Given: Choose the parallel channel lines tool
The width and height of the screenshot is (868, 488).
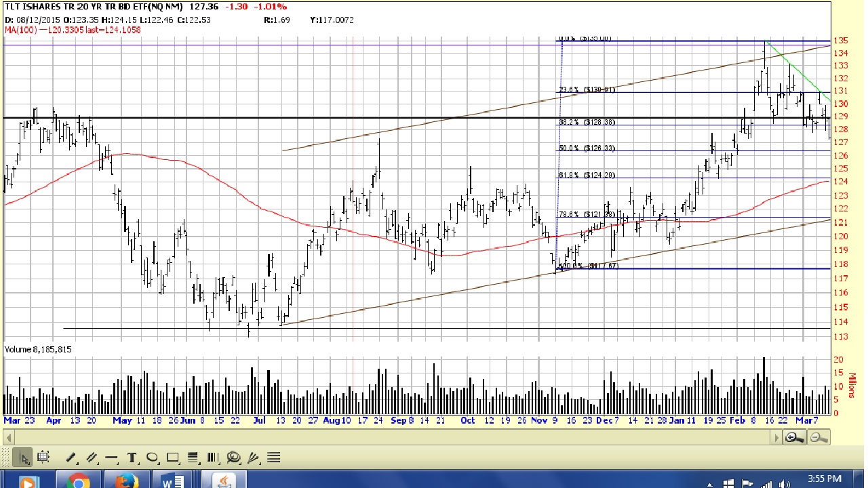Looking at the screenshot, I should tap(92, 457).
